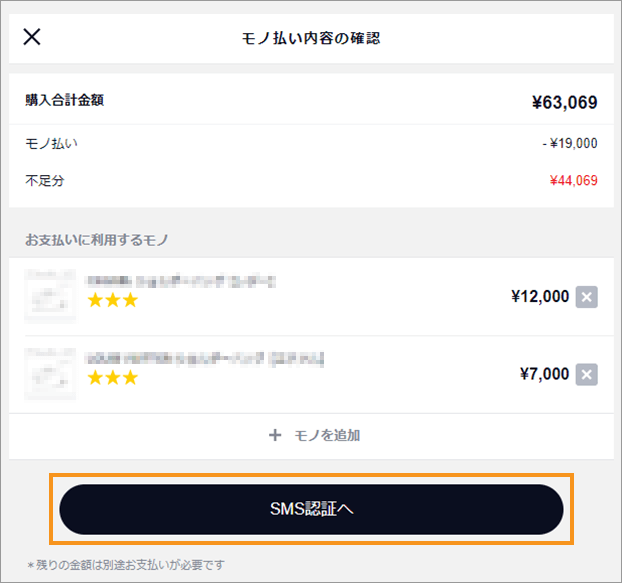
Task: Click the red ¥44,069 shortage amount
Action: [574, 180]
